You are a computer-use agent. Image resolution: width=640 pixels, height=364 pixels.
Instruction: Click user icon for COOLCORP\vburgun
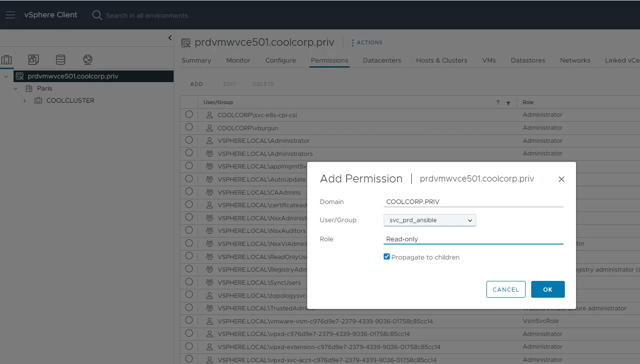(210, 128)
